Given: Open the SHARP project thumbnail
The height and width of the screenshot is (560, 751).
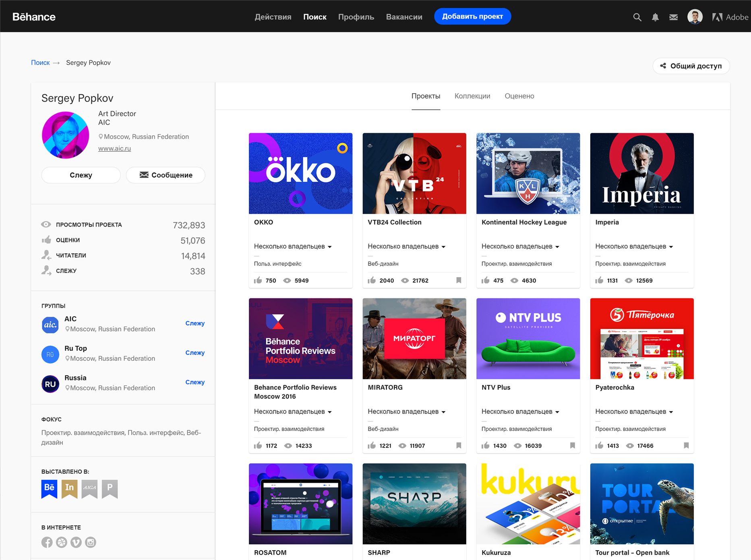Looking at the screenshot, I should pos(414,504).
